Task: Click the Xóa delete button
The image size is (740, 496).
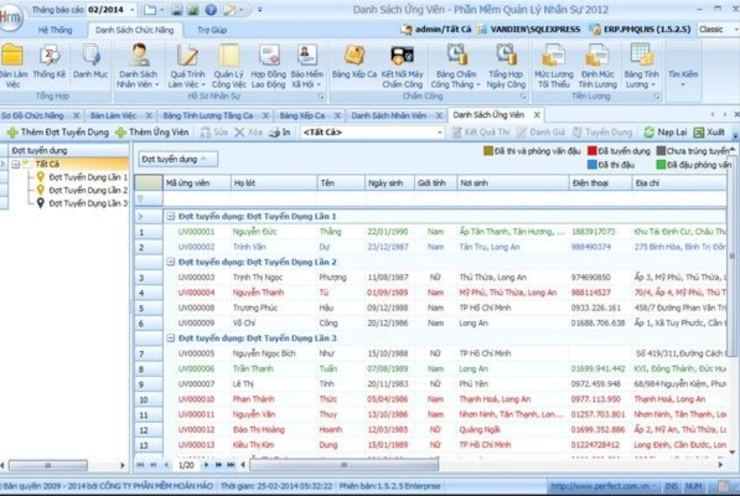Action: pos(248,132)
